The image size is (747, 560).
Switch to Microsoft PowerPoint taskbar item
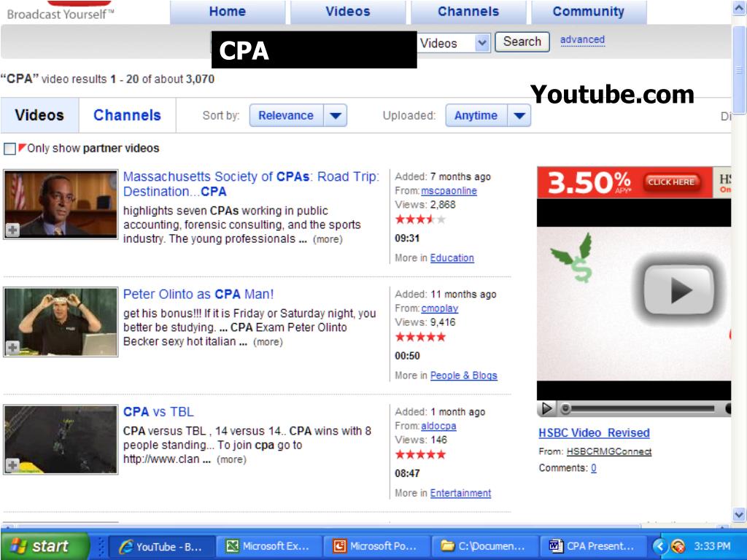click(x=376, y=546)
